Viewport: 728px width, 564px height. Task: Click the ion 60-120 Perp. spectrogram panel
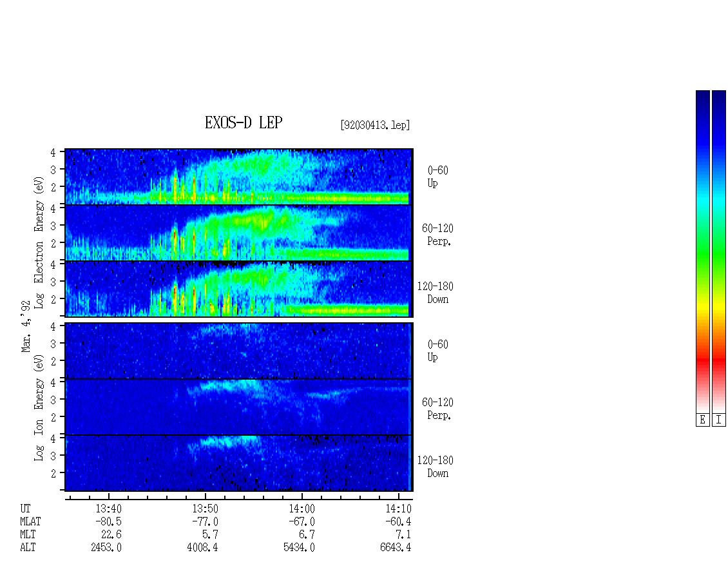(238, 407)
